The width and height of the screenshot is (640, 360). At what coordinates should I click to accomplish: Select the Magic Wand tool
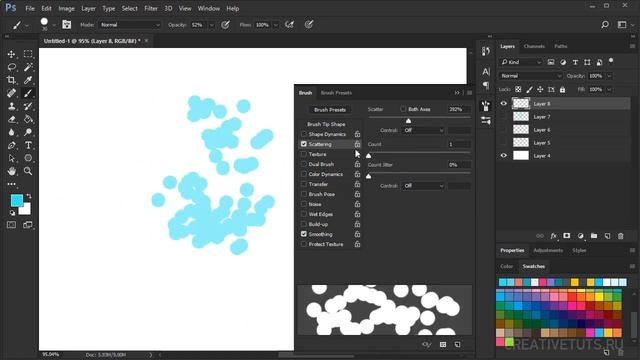pos(28,67)
